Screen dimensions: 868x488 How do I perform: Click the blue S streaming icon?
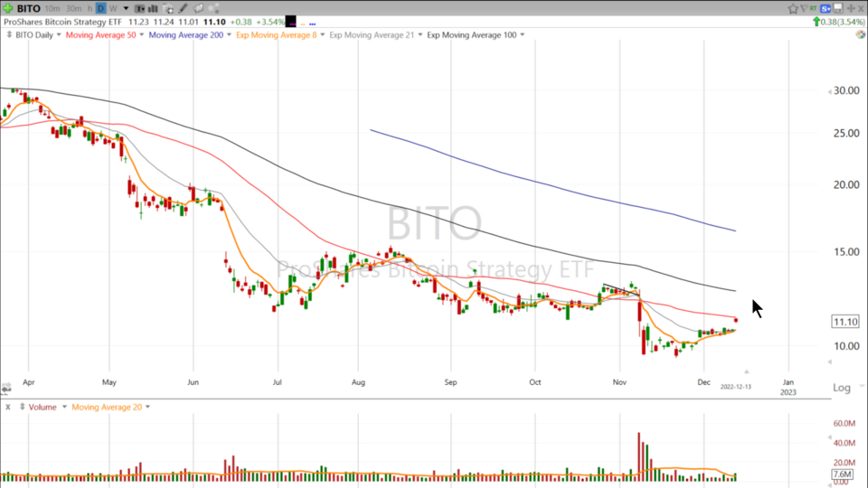coord(826,8)
